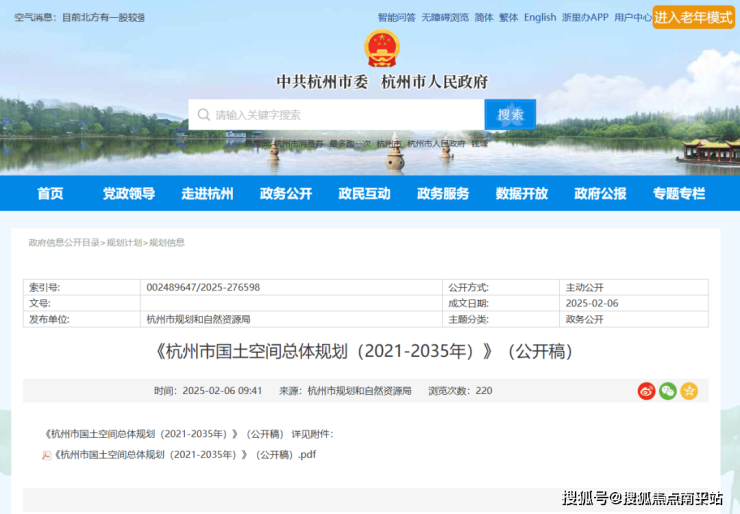Click 规划计划 in the breadcrumb

125,243
